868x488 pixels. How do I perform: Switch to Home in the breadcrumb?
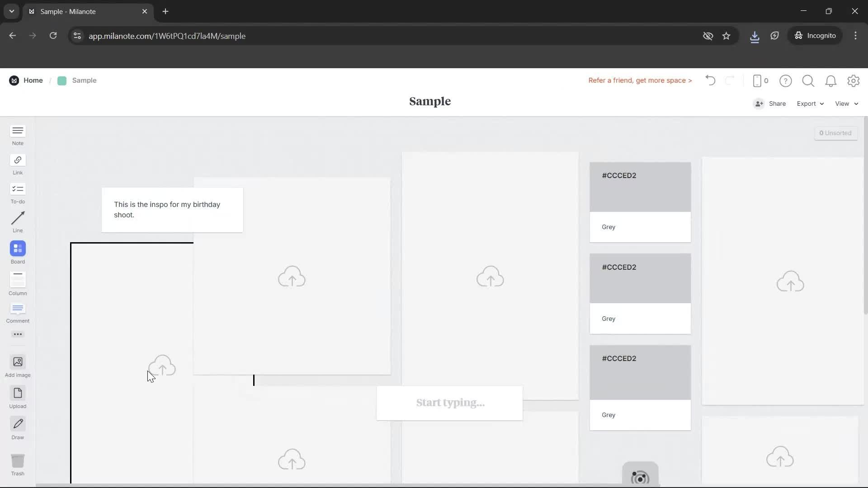[33, 80]
